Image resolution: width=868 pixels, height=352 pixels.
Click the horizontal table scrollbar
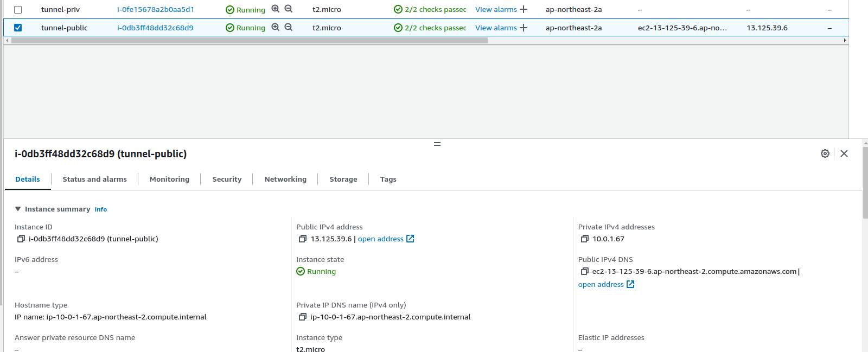250,40
